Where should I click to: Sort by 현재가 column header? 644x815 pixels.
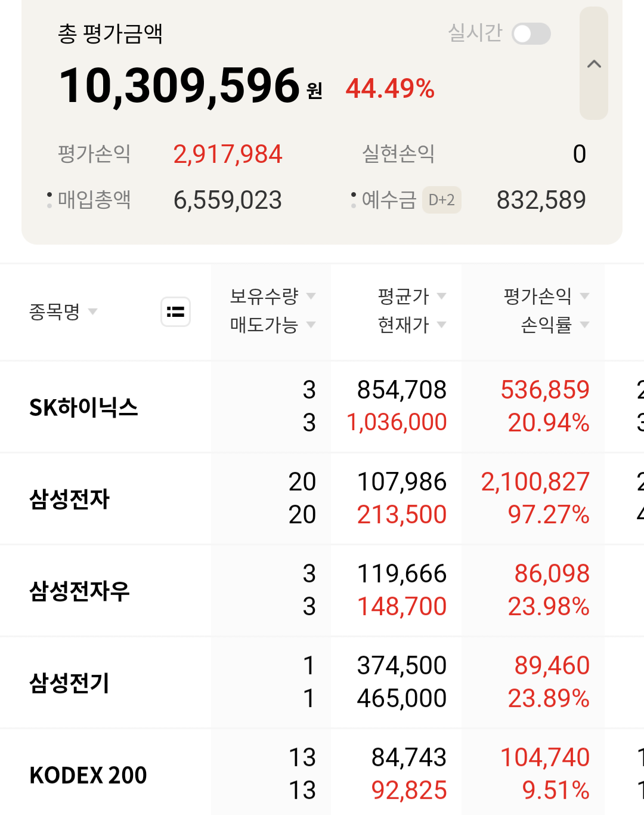pos(411,325)
